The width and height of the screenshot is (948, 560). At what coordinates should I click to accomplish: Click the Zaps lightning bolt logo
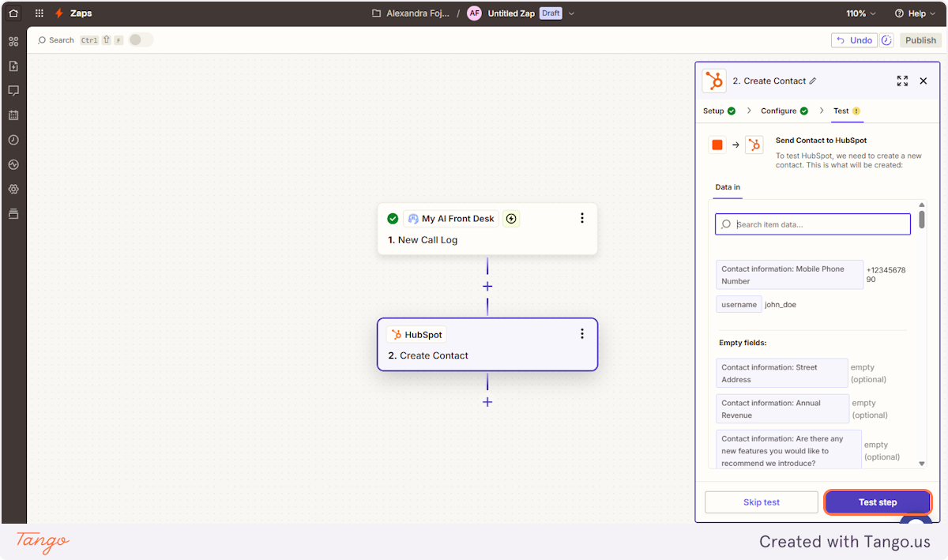pos(59,13)
